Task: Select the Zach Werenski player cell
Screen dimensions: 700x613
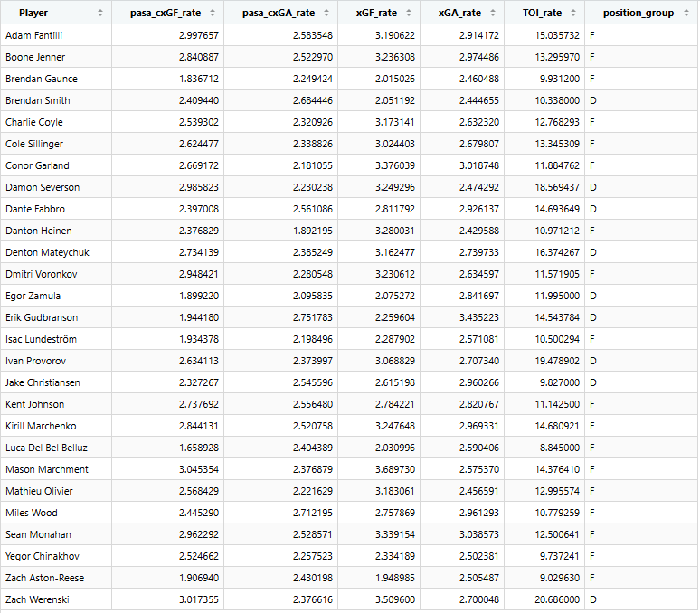Action: pos(56,599)
